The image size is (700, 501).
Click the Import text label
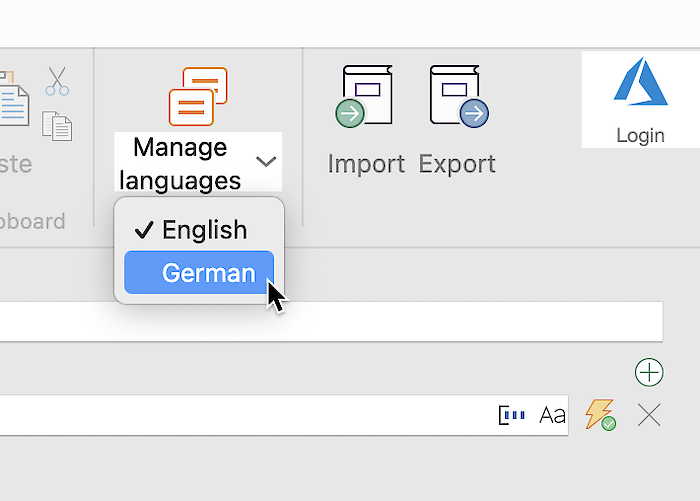pyautogui.click(x=366, y=164)
